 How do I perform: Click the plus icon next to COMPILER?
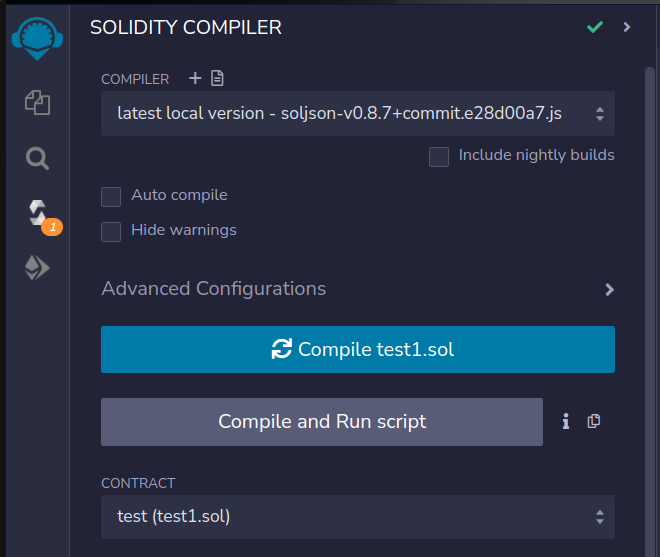click(x=195, y=78)
